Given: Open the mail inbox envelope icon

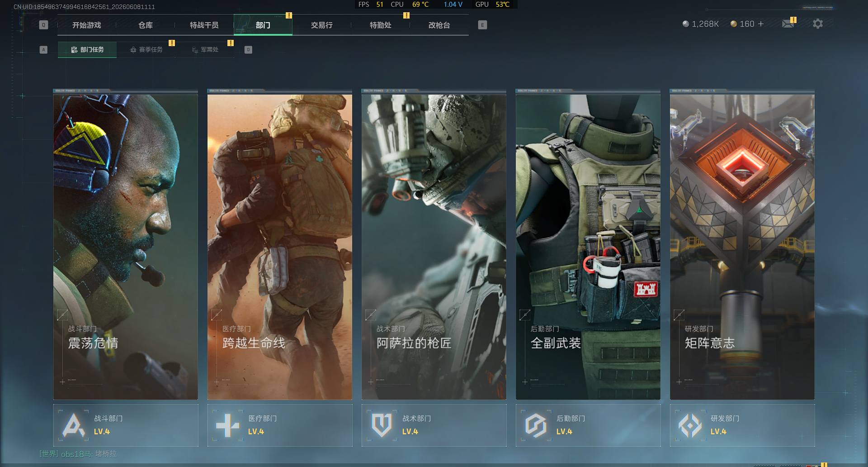Looking at the screenshot, I should click(788, 24).
